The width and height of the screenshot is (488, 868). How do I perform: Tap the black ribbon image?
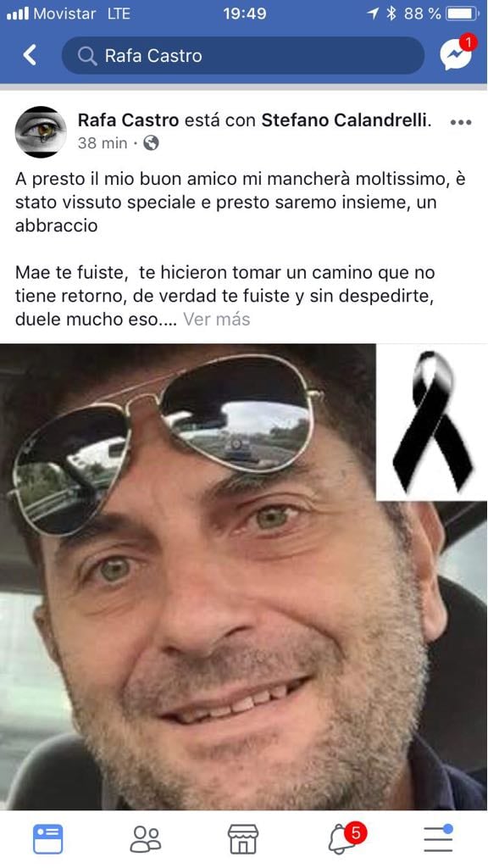point(431,422)
